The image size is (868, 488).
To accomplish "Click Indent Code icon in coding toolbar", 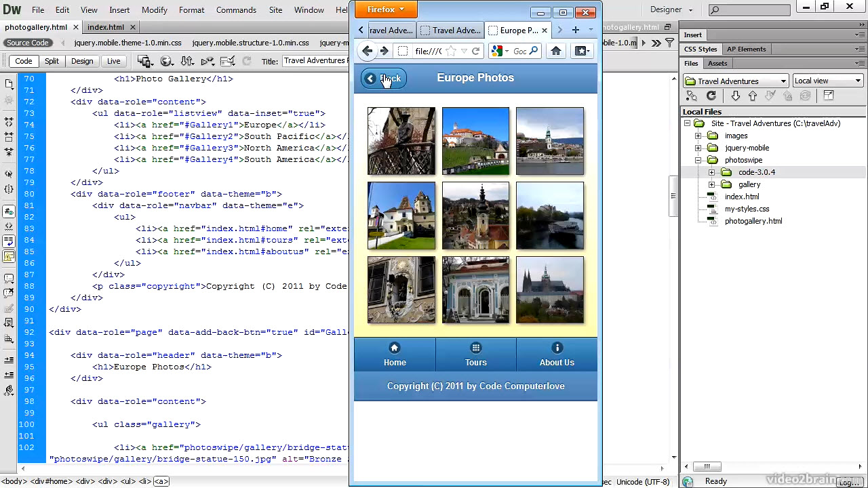I will pos(9,360).
